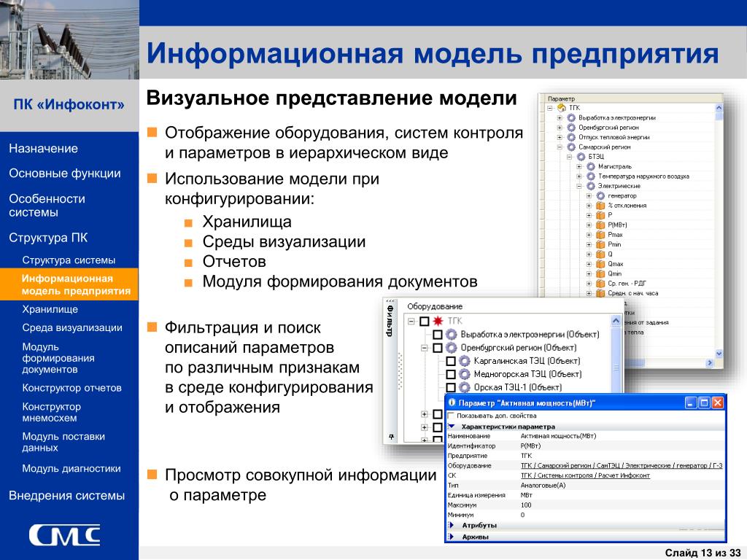Open the vertical Фильтр tab
Image resolution: width=747 pixels, height=560 pixels.
pyautogui.click(x=390, y=321)
